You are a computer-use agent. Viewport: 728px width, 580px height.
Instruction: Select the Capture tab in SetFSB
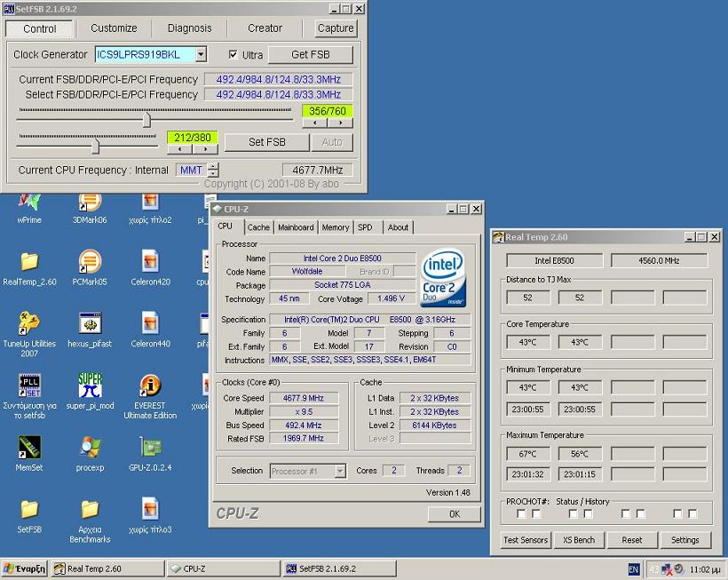pos(336,28)
